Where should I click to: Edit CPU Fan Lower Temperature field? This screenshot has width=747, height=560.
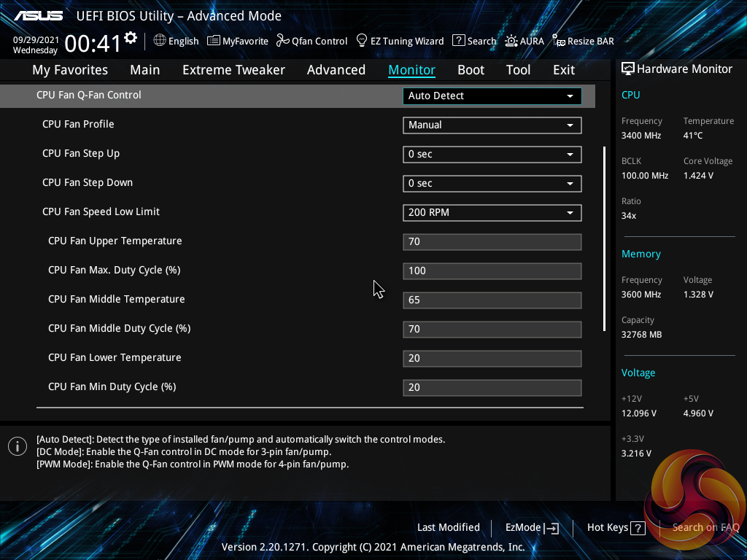click(x=492, y=359)
